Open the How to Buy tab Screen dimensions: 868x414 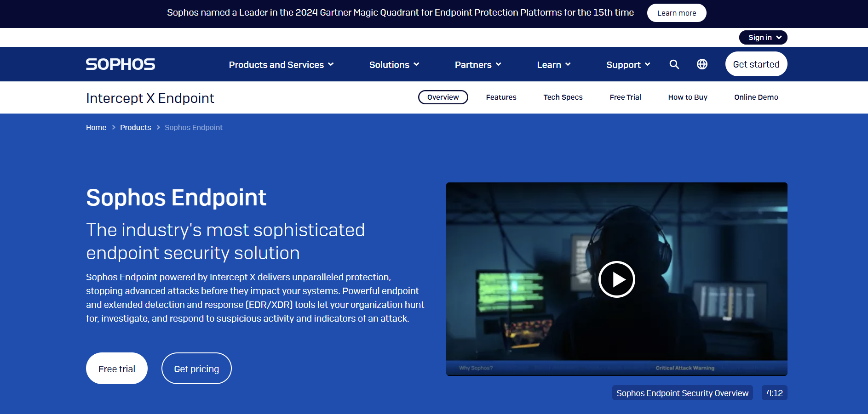point(688,97)
